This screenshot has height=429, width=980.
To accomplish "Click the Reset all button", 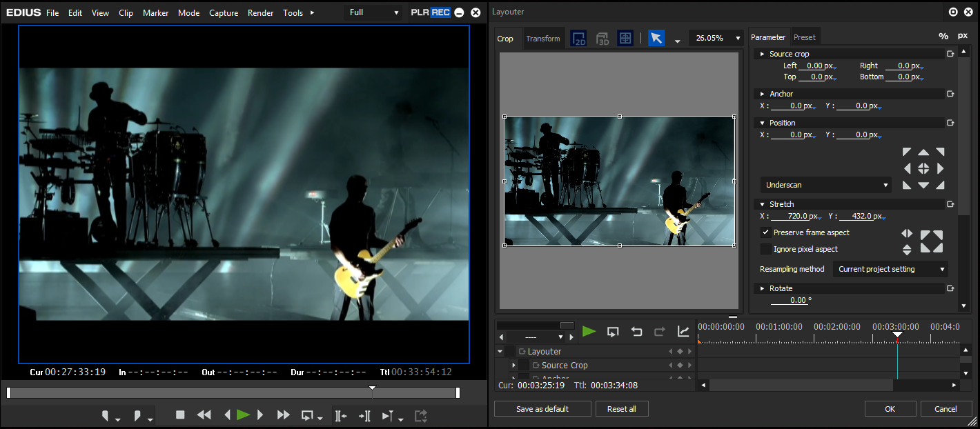I will tap(621, 409).
